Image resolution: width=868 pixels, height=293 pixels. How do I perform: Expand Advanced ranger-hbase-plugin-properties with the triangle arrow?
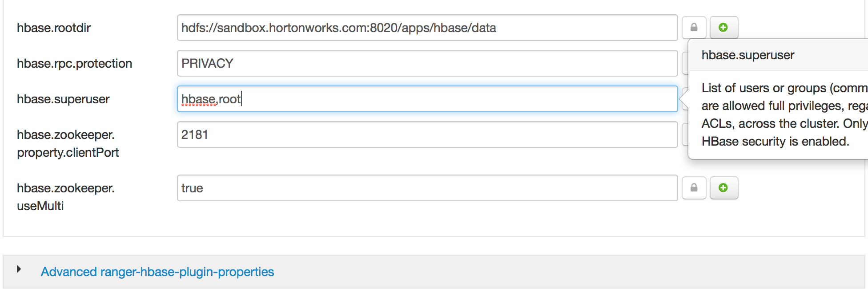coord(19,269)
